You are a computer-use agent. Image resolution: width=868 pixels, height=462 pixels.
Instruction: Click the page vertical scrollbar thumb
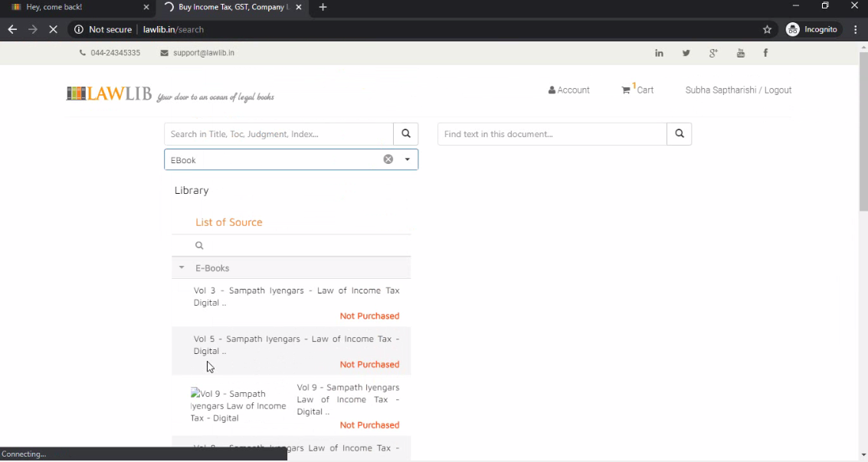coord(863,132)
